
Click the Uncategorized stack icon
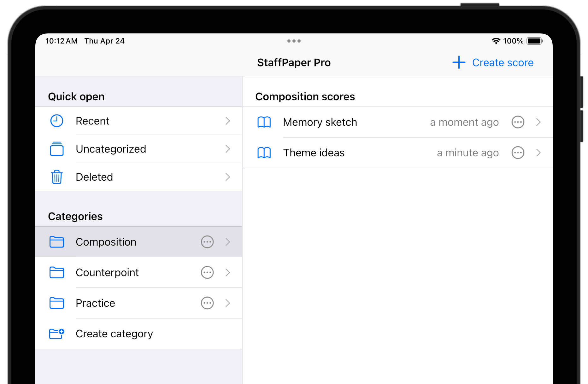[57, 149]
